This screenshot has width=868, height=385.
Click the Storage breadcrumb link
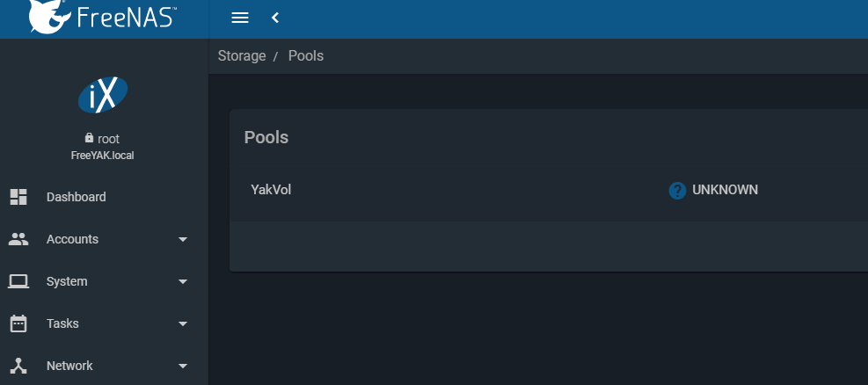(242, 56)
